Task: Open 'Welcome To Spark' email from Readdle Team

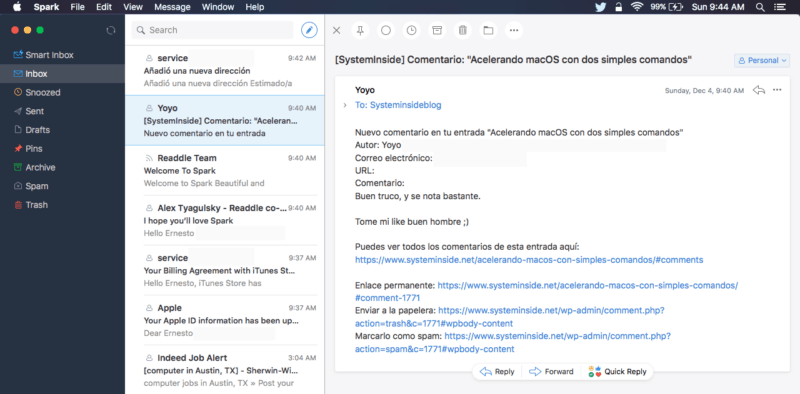Action: (224, 170)
